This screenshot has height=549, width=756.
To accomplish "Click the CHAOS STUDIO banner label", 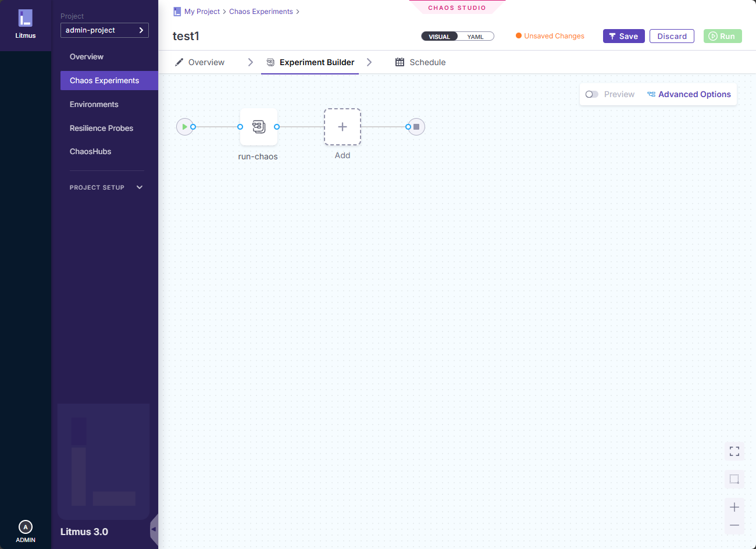I will (x=457, y=8).
